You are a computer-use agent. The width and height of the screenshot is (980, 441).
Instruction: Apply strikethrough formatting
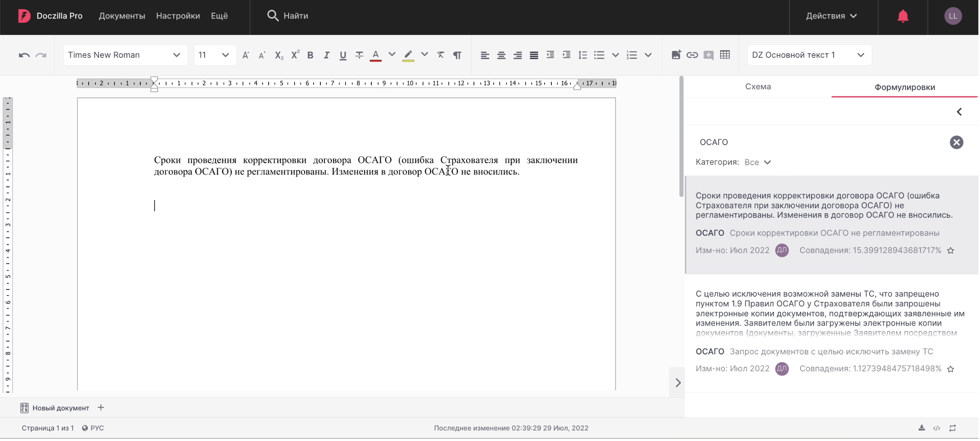coord(360,55)
